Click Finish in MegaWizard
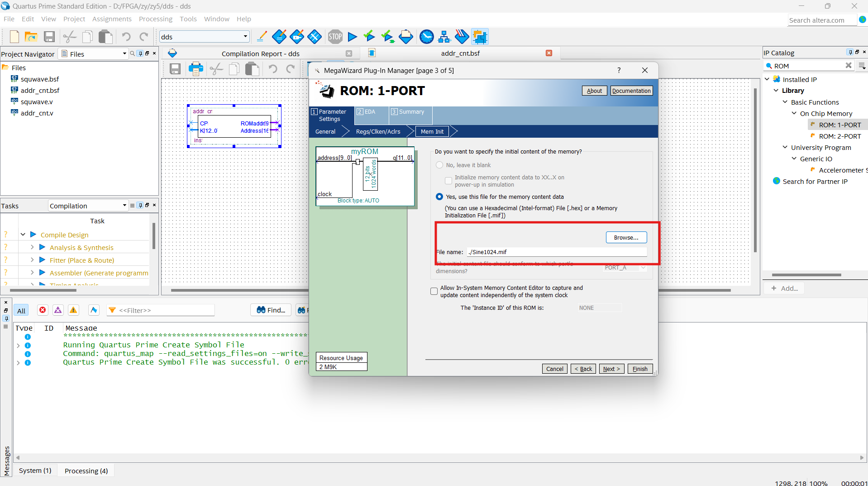Viewport: 868px width, 486px height. pos(640,369)
